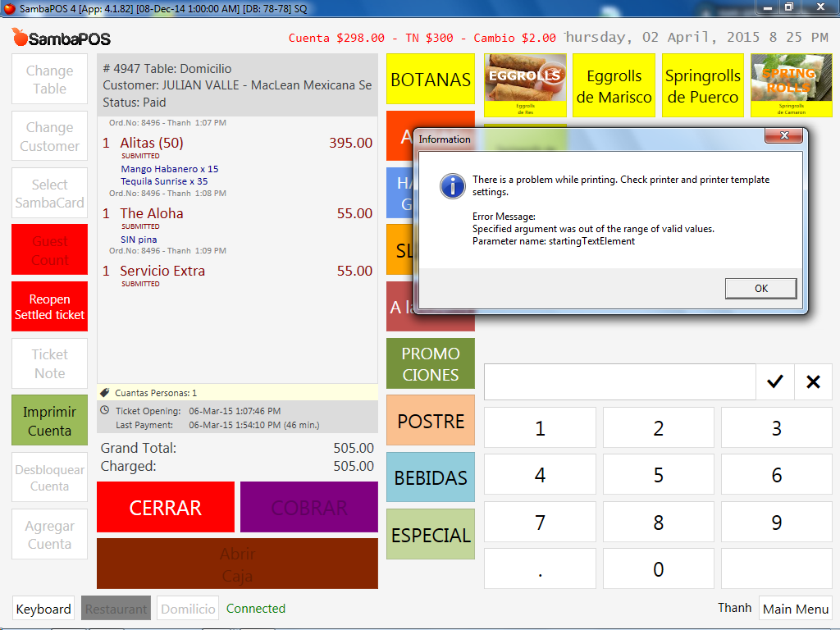Select the PROMOCIONES category
Image resolution: width=840 pixels, height=630 pixels.
[430, 364]
